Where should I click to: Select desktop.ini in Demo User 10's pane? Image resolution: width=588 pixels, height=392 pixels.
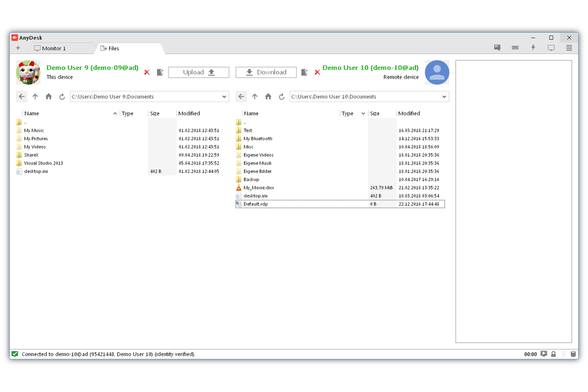click(x=255, y=196)
